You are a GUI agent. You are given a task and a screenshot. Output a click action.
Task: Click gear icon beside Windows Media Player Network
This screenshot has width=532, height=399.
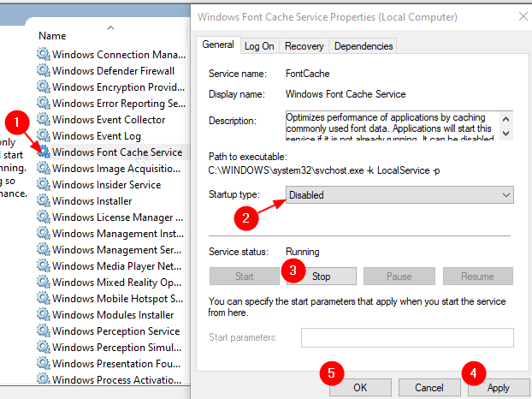point(44,266)
